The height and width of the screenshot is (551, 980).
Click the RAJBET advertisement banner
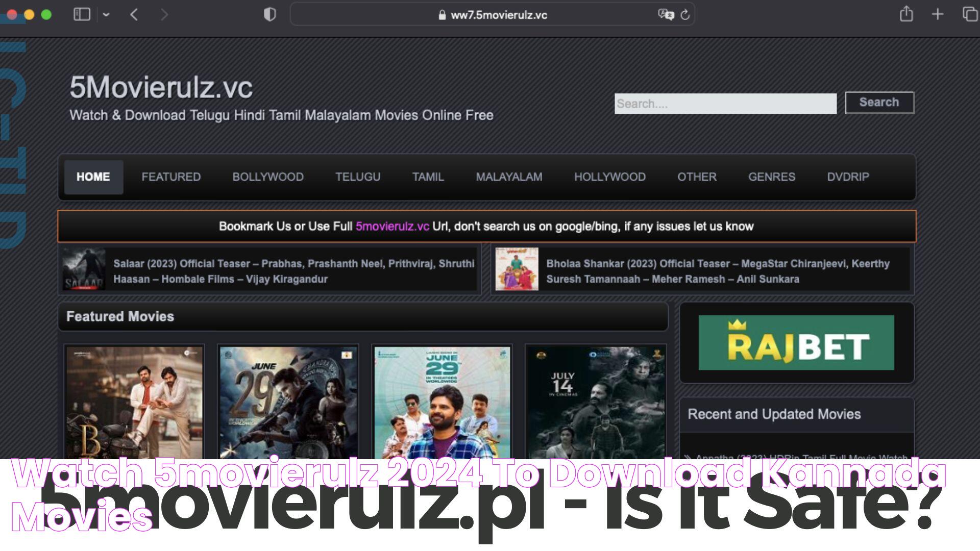pyautogui.click(x=796, y=343)
